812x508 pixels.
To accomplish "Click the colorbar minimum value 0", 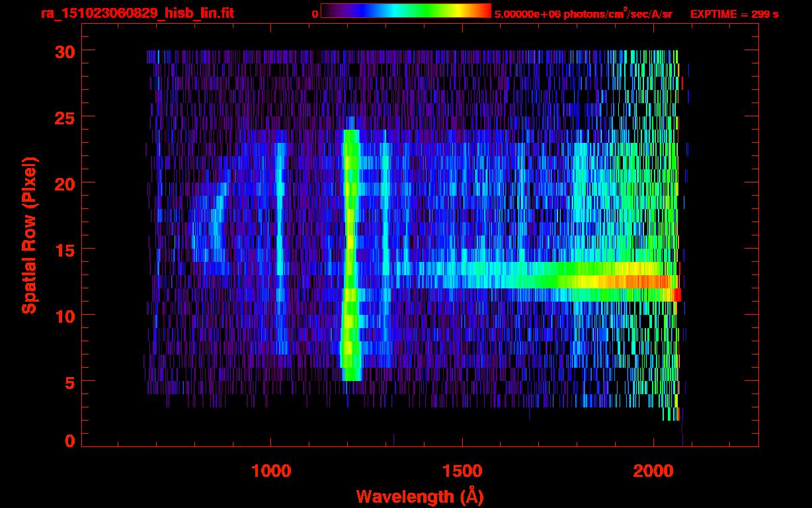I will (315, 14).
